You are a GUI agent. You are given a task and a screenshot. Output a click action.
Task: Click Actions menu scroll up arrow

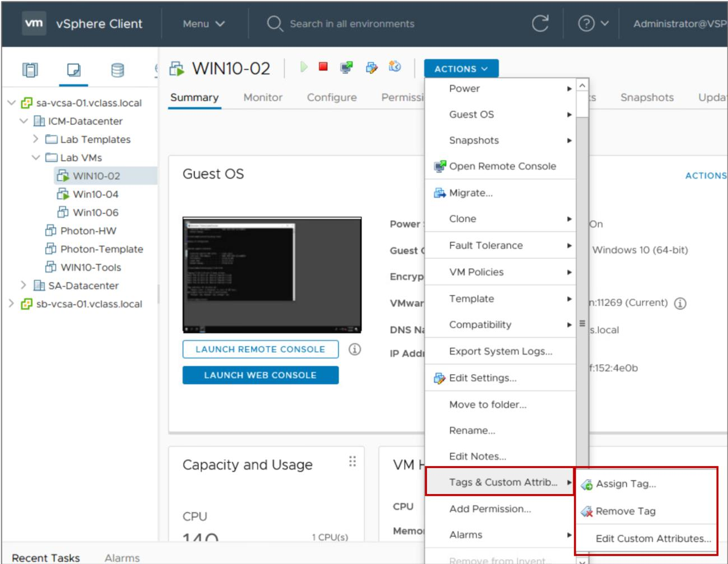click(x=582, y=85)
